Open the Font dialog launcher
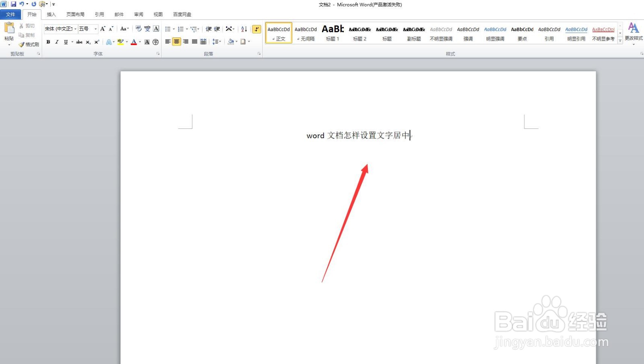This screenshot has height=364, width=644. 158,54
